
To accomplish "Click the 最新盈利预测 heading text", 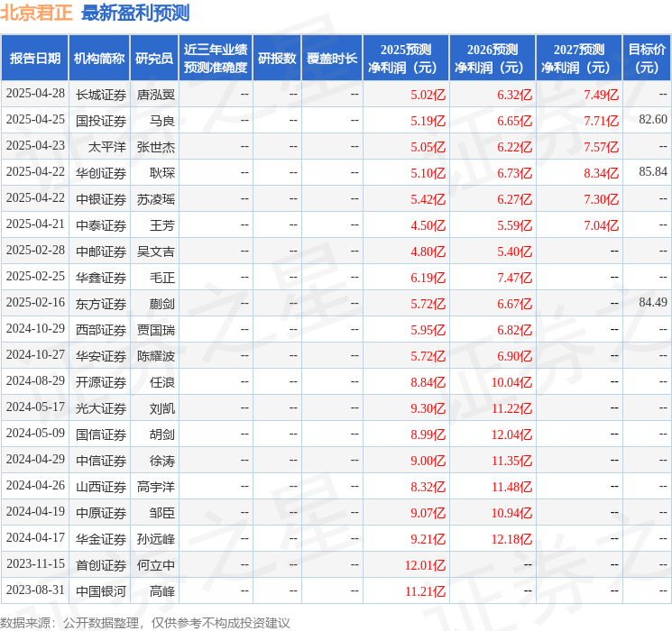I will 135,13.
